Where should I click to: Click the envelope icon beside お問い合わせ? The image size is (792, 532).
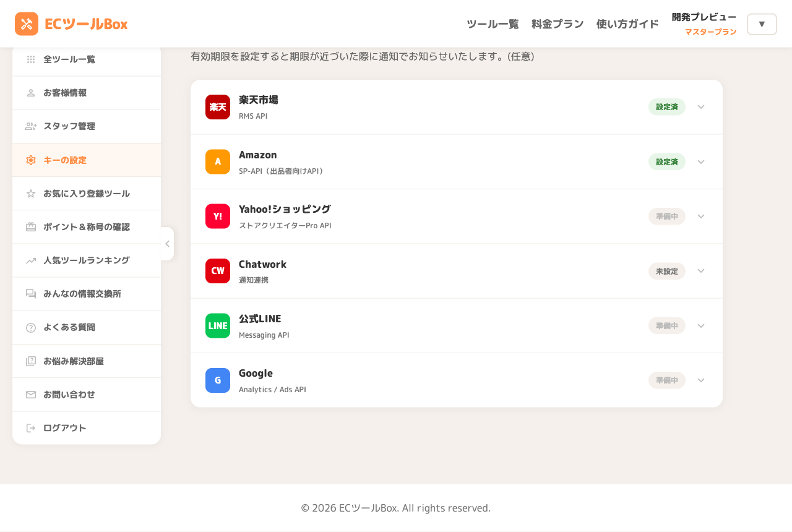point(31,395)
